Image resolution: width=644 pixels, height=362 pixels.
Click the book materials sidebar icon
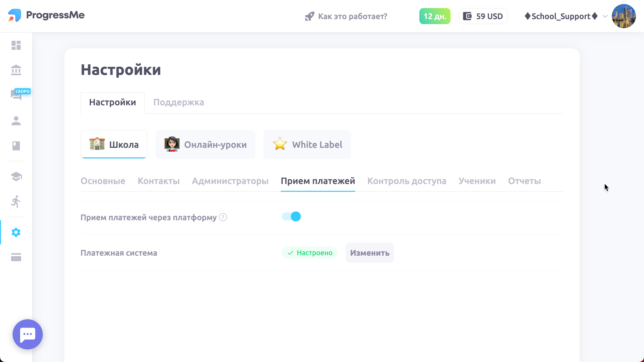pos(16,146)
